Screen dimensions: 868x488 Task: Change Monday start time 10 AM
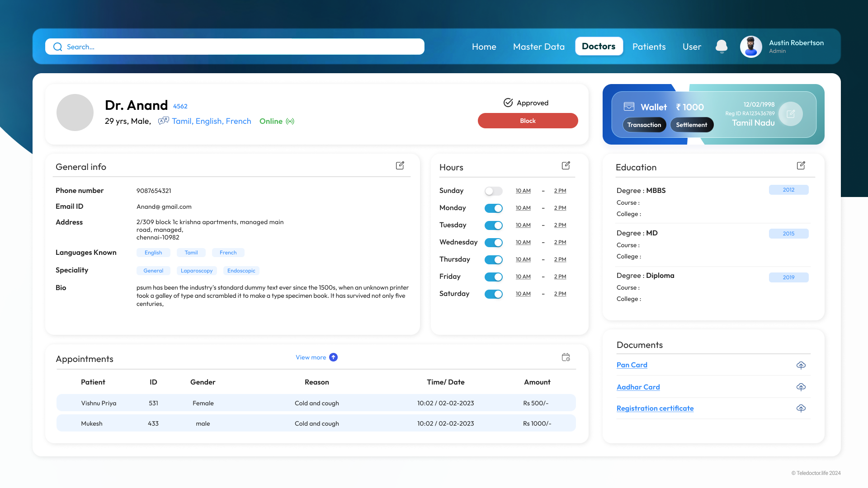523,208
